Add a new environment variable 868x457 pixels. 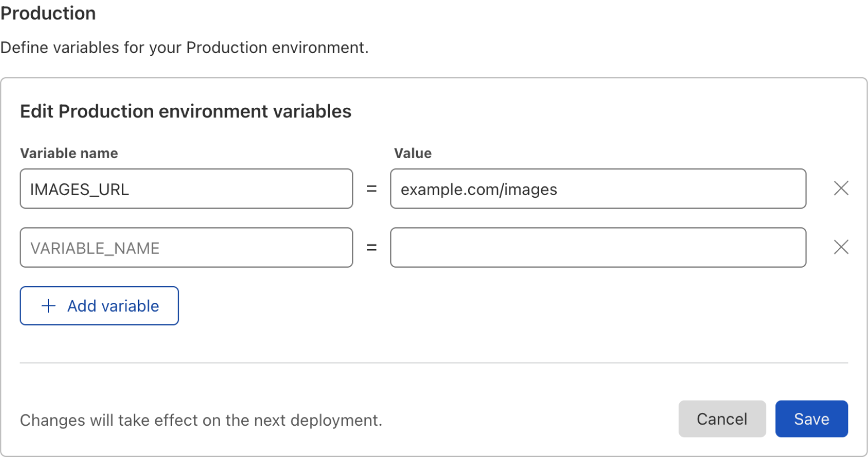point(99,306)
